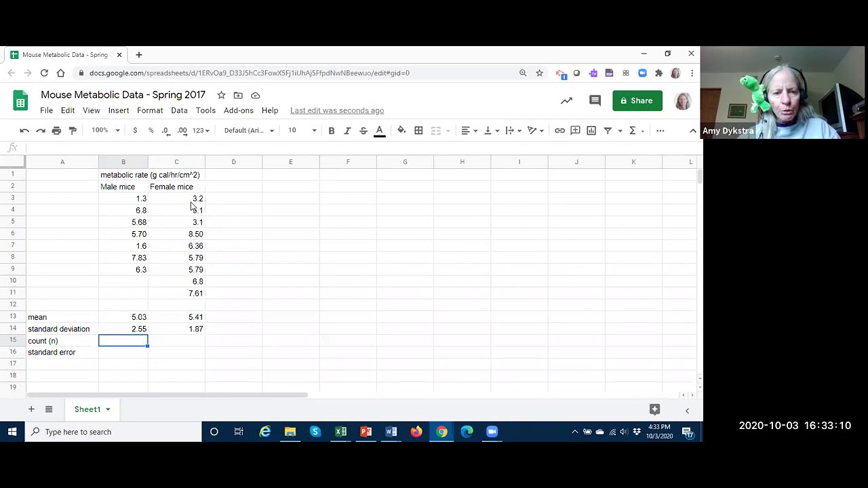
Task: Open PowerPoint from the taskbar
Action: point(366,432)
